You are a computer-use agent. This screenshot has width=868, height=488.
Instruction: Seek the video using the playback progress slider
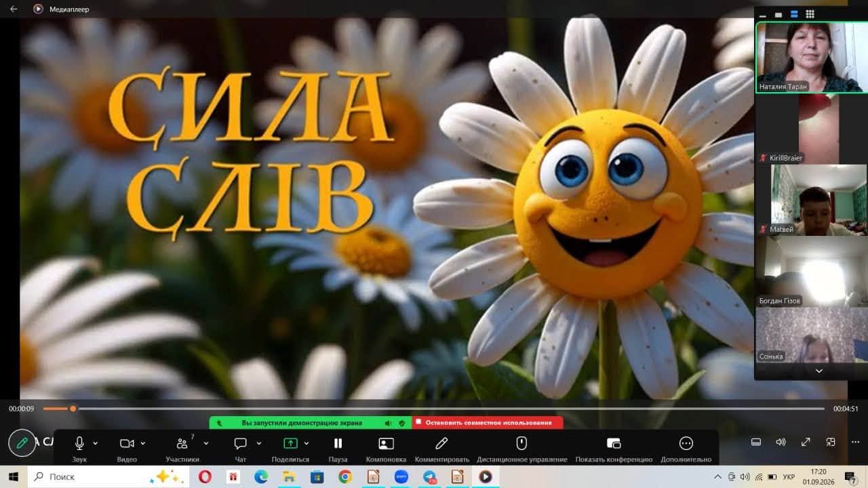(434, 409)
